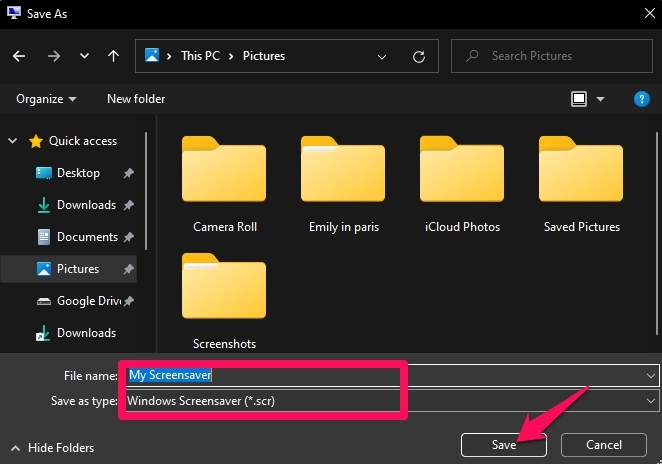Viewport: 662px width, 464px height.
Task: Click the Forward navigation arrow
Action: [x=53, y=56]
